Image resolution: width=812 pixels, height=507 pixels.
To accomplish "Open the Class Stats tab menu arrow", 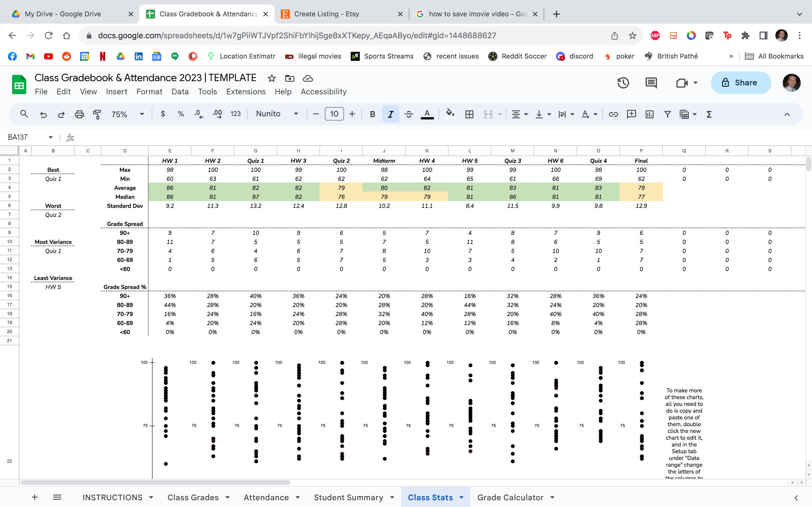I will click(462, 497).
